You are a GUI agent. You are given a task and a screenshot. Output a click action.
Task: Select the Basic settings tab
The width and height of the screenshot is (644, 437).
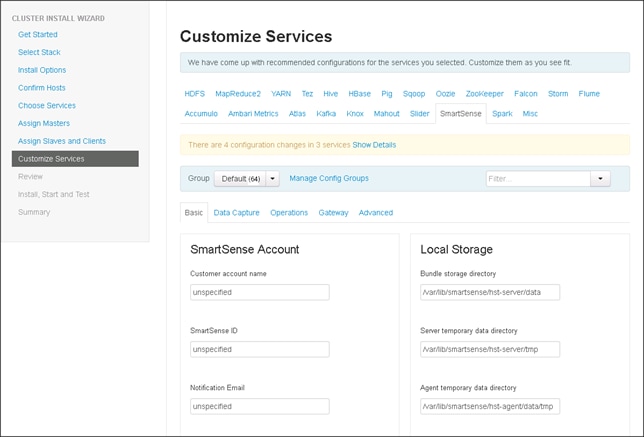194,213
